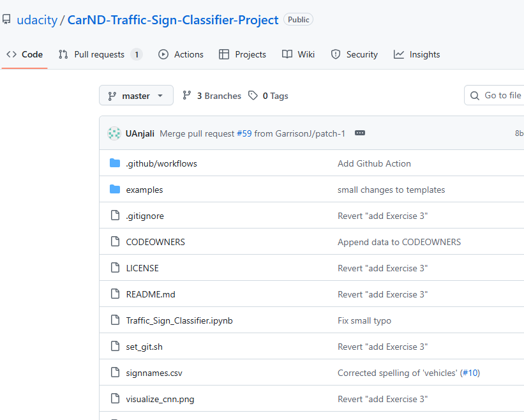Open the Wiki tab
Image resolution: width=524 pixels, height=420 pixels.
click(x=299, y=54)
